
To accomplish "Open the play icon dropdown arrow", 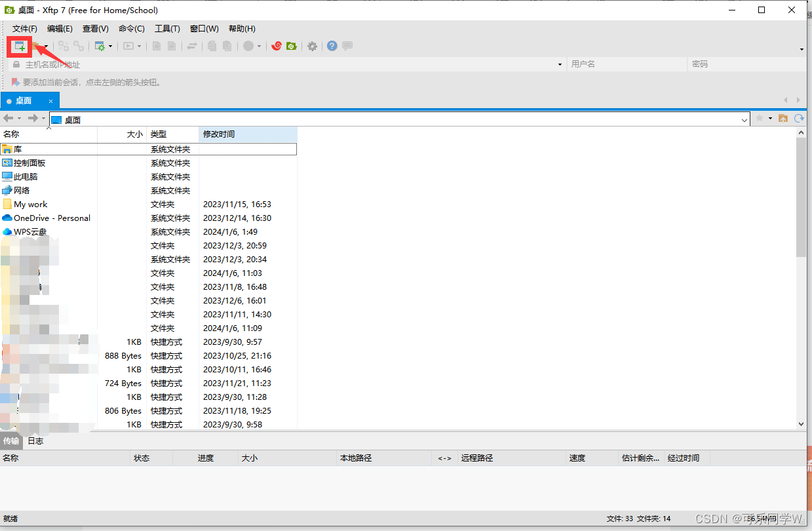I will [x=139, y=47].
